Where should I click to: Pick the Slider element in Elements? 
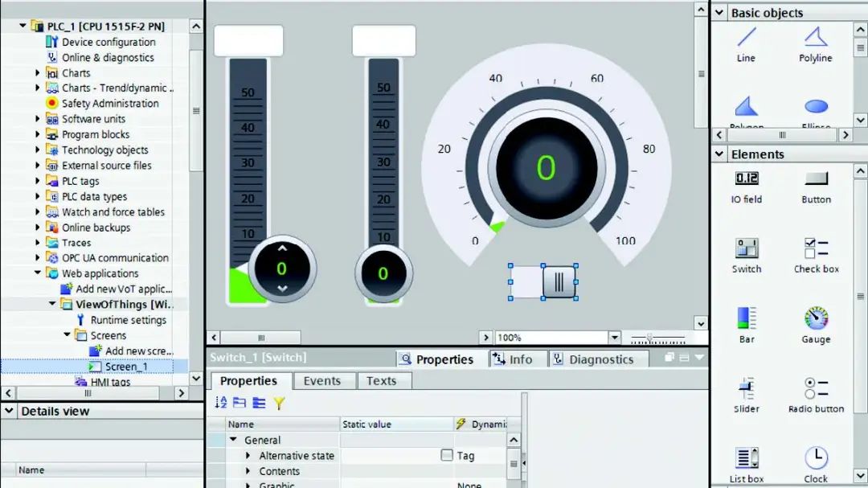pyautogui.click(x=746, y=396)
